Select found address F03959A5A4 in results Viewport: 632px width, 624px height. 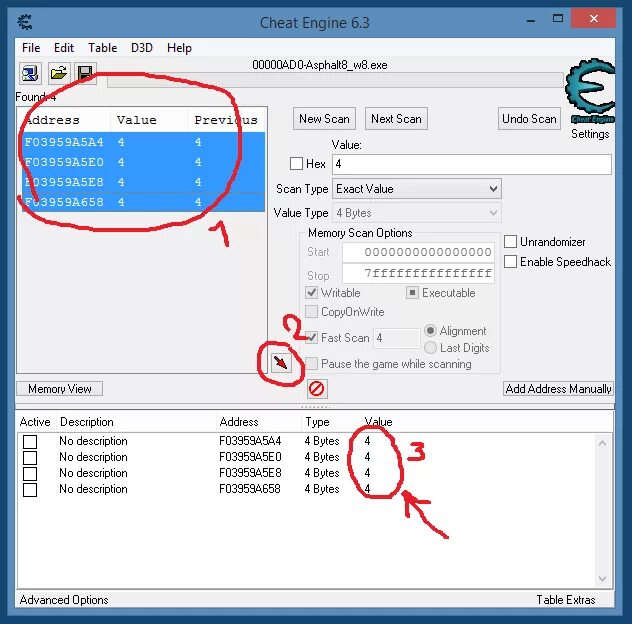pos(143,142)
